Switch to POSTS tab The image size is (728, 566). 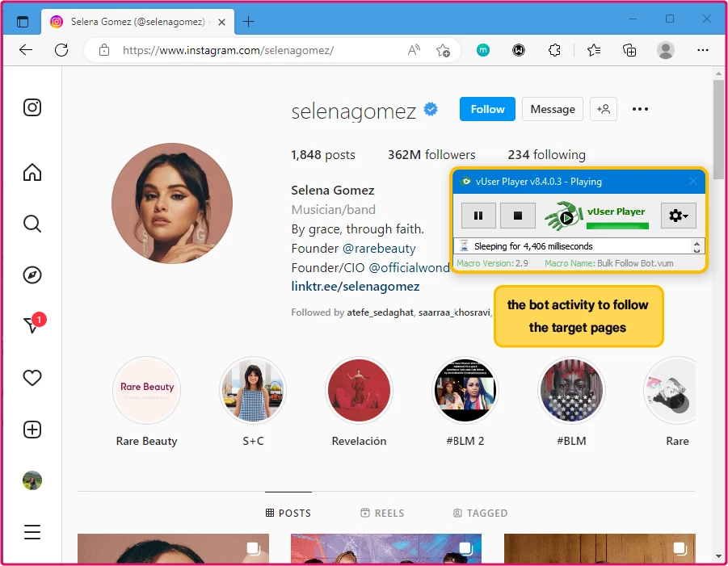pos(288,513)
